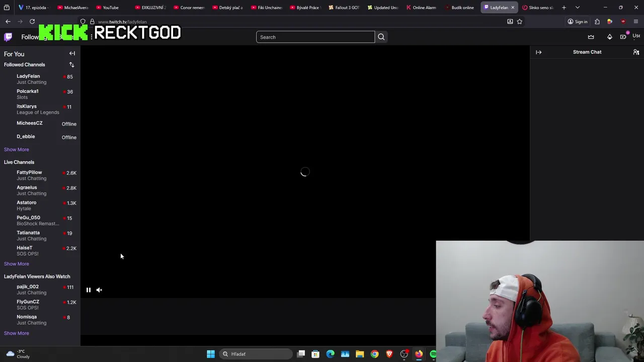The height and width of the screenshot is (362, 644).
Task: Click the picture-in-picture address bar icon
Action: 510,22
